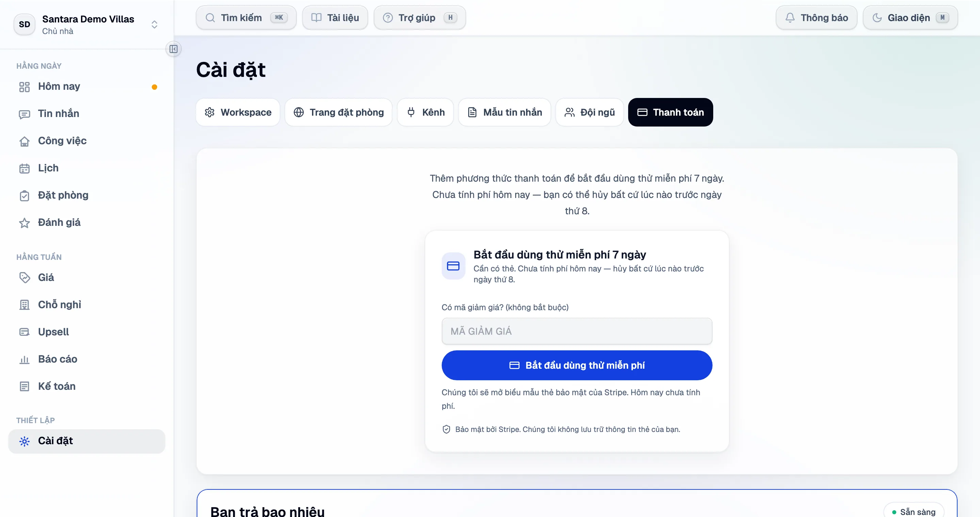Screen dimensions: 980x517
Task: Open Báo cáo reports
Action: (x=87, y=359)
